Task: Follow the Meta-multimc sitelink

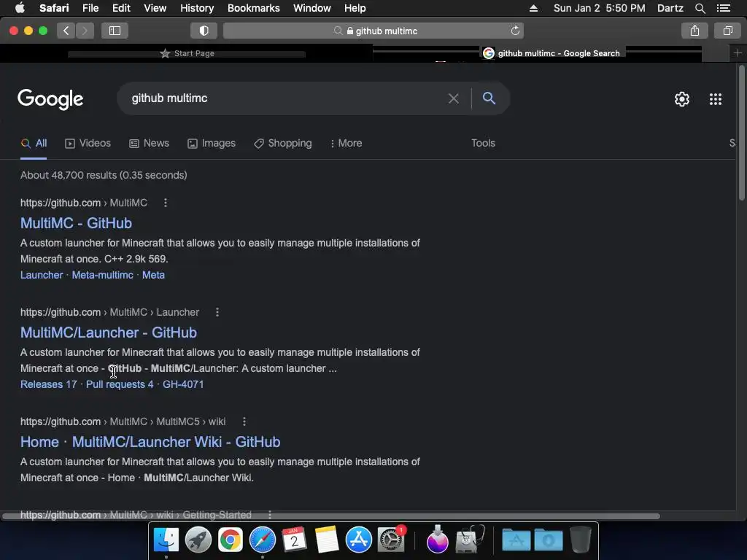Action: [102, 275]
